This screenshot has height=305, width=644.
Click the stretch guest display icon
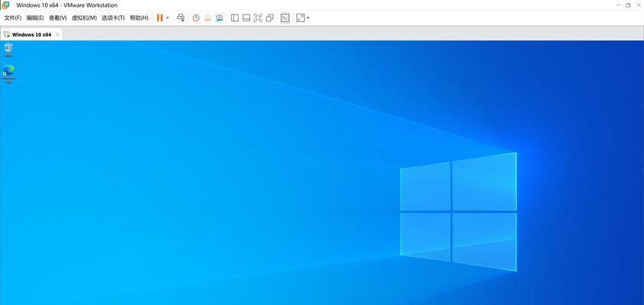click(x=300, y=18)
